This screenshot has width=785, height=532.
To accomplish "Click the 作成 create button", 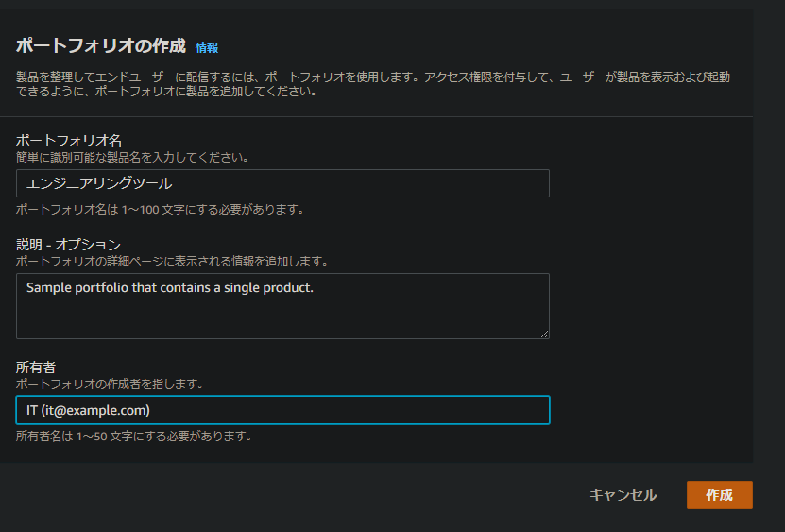I will pyautogui.click(x=720, y=495).
